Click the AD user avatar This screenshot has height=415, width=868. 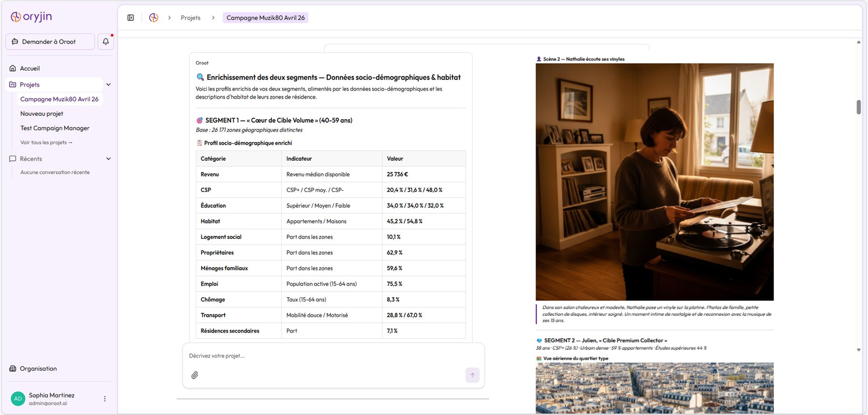pos(18,399)
